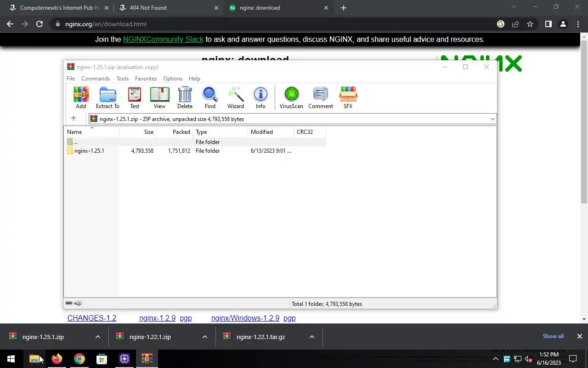The width and height of the screenshot is (588, 368).
Task: Open options for nginx-1.25.1.zip download
Action: pyautogui.click(x=98, y=337)
